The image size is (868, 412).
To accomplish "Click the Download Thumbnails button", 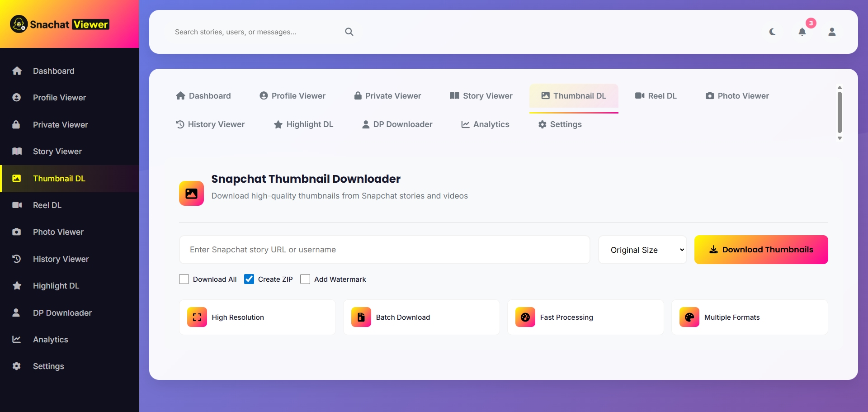I will click(x=761, y=249).
